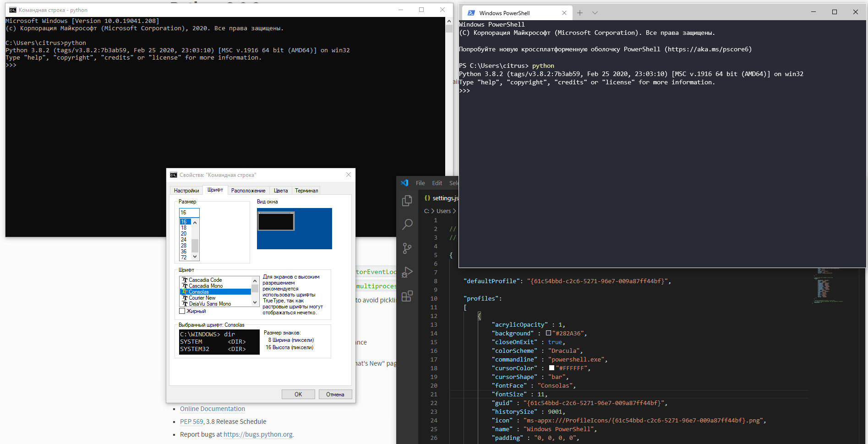
Task: Select Cascadia Code font
Action: (x=215, y=280)
